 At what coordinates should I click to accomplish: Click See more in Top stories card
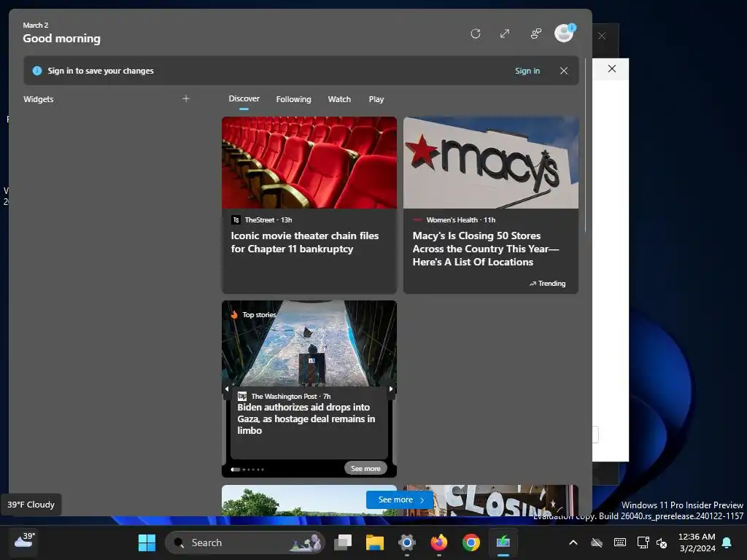(x=365, y=469)
